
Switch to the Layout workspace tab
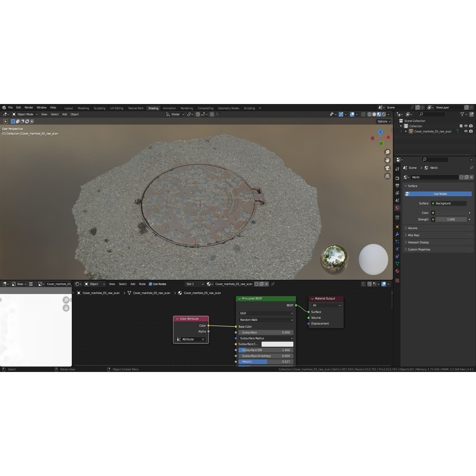[x=69, y=108]
